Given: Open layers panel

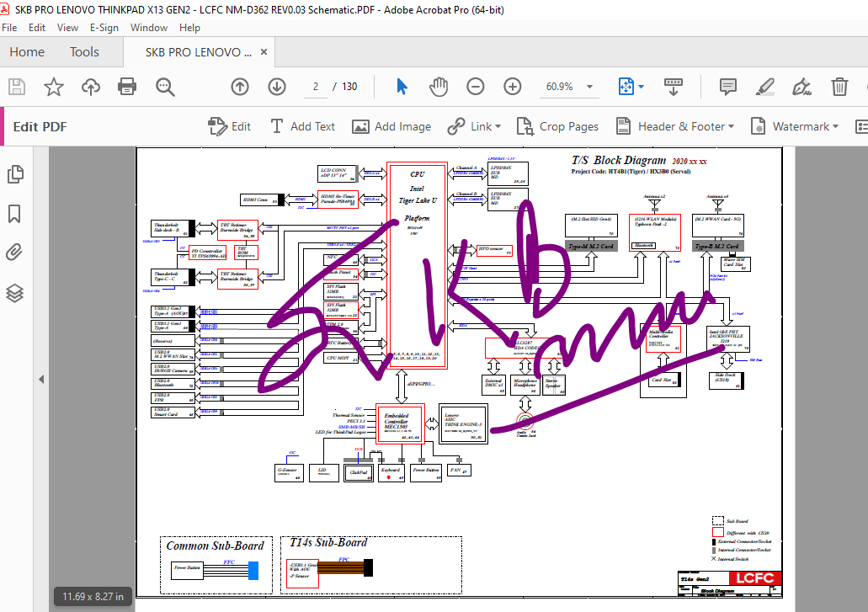Looking at the screenshot, I should click(x=14, y=293).
